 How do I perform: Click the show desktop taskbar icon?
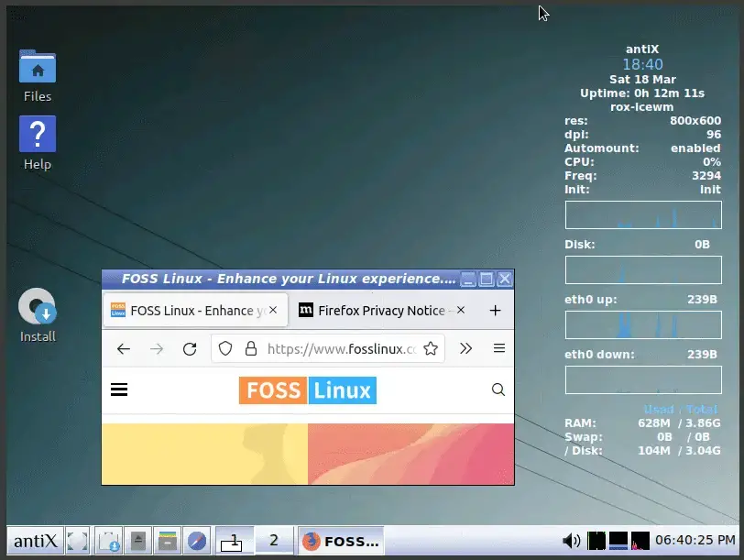(78, 541)
